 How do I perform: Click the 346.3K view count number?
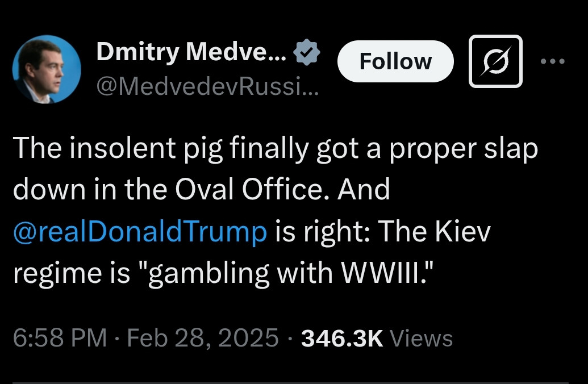tap(342, 338)
